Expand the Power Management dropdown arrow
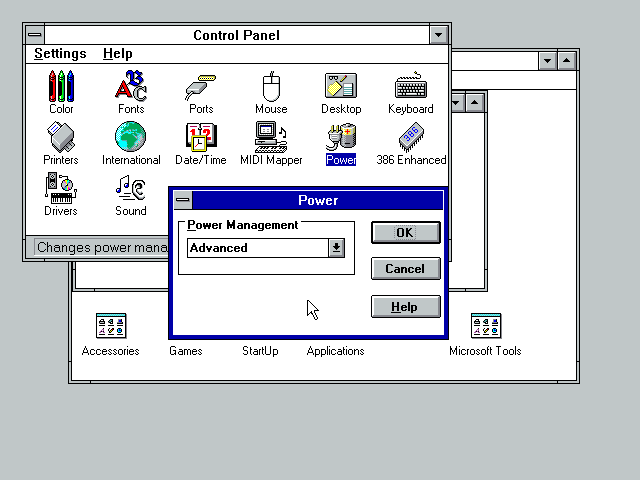The image size is (640, 480). [337, 248]
